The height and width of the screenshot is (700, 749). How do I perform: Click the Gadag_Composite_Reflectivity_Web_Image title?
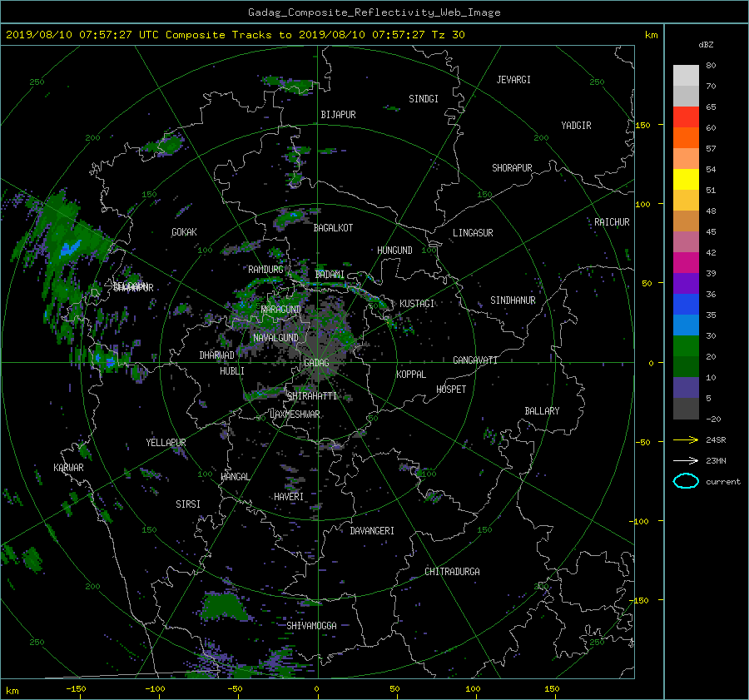[x=374, y=12]
